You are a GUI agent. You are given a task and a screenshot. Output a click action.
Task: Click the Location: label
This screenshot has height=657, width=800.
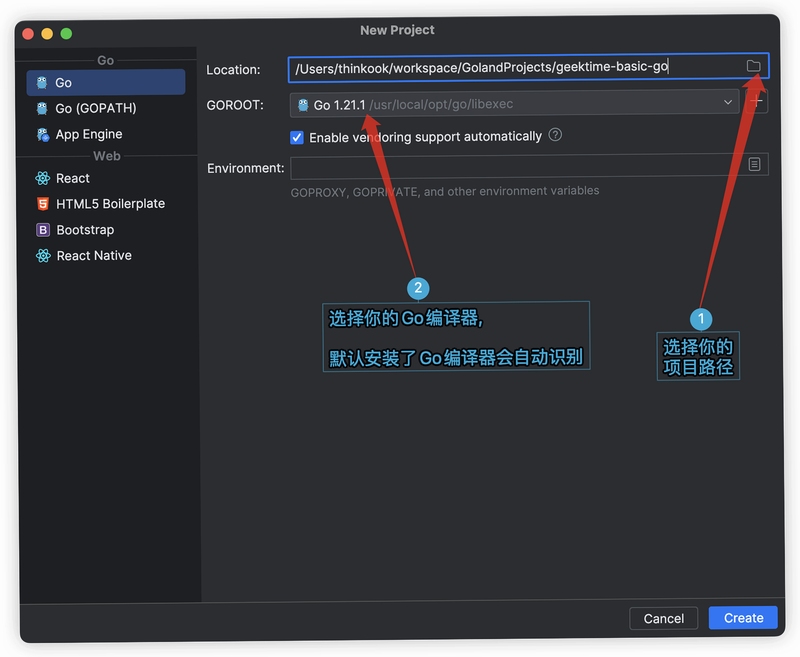[x=233, y=69]
